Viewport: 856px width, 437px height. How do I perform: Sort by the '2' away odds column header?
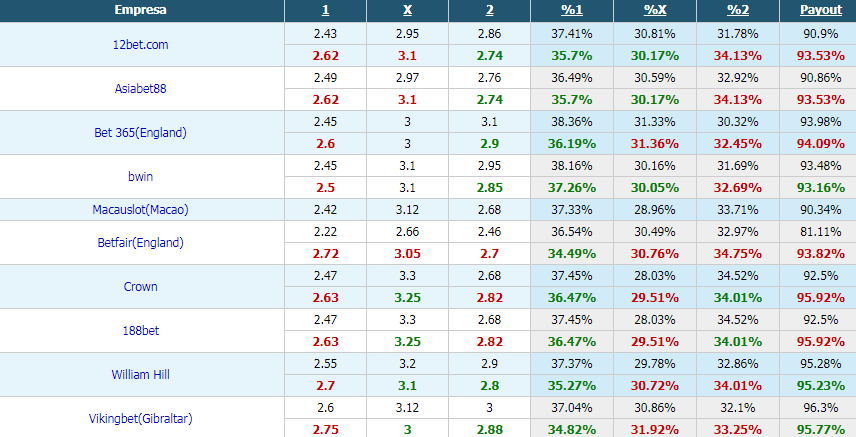[490, 10]
